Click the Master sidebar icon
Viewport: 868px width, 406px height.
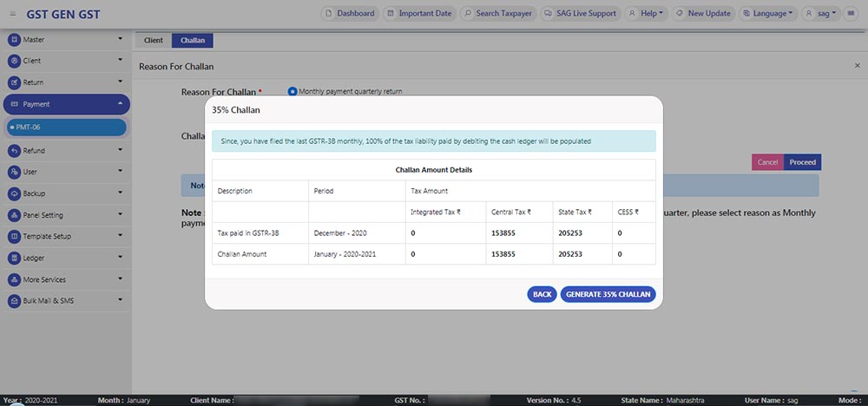[14, 40]
